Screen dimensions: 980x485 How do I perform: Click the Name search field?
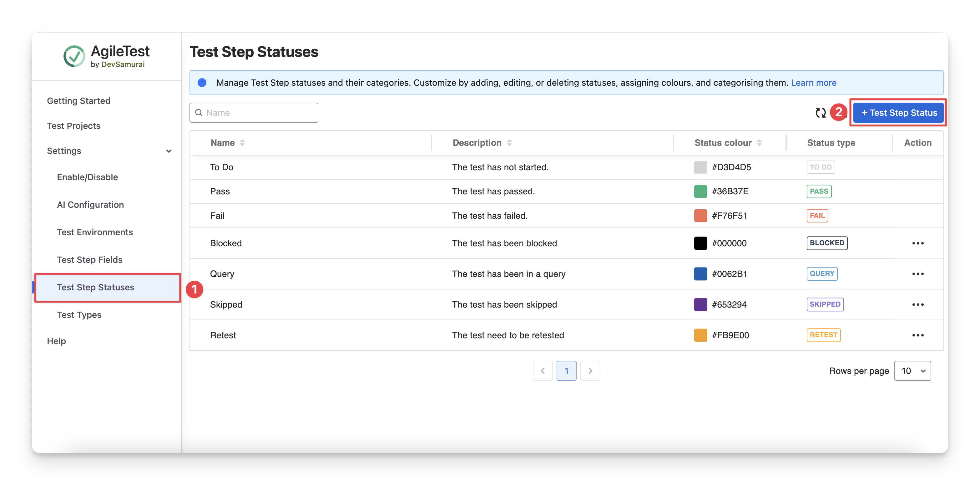(x=254, y=113)
